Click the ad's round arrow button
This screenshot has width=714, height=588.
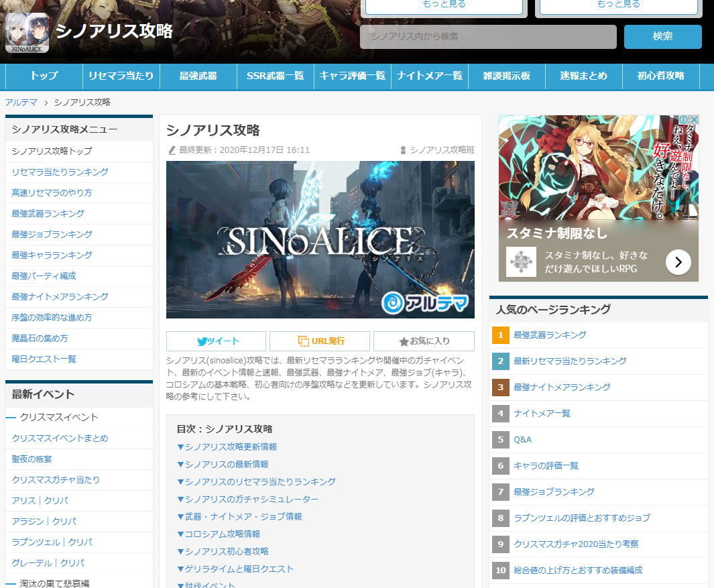coord(678,262)
